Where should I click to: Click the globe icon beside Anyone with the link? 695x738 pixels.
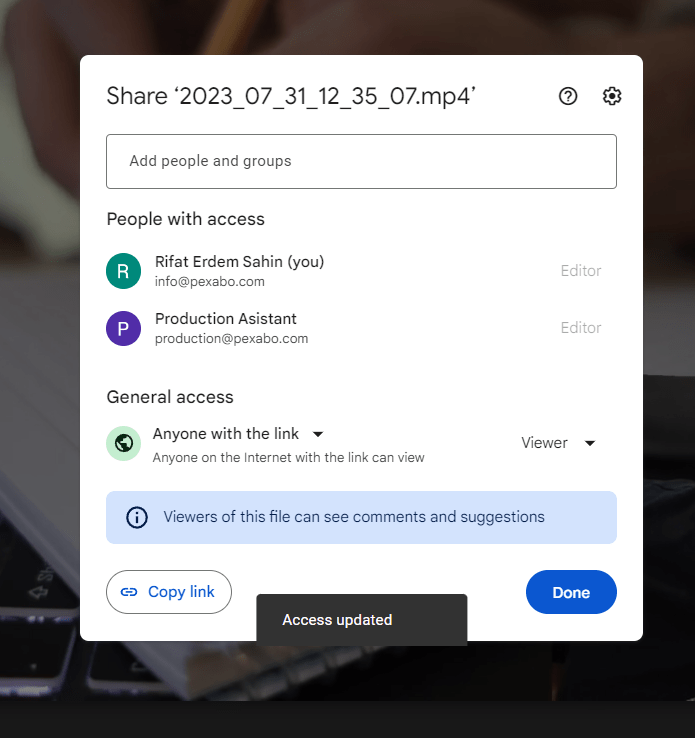click(124, 443)
